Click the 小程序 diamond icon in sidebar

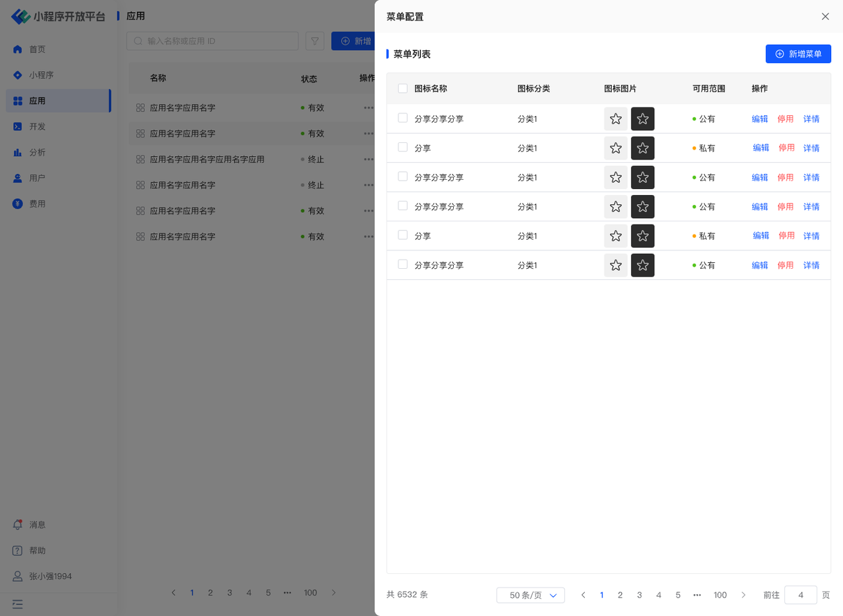click(18, 75)
